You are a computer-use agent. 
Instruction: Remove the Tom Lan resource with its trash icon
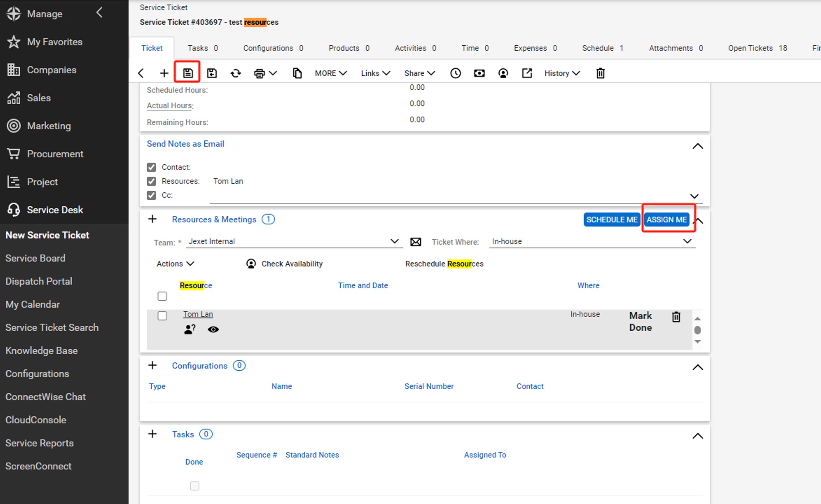tap(676, 317)
